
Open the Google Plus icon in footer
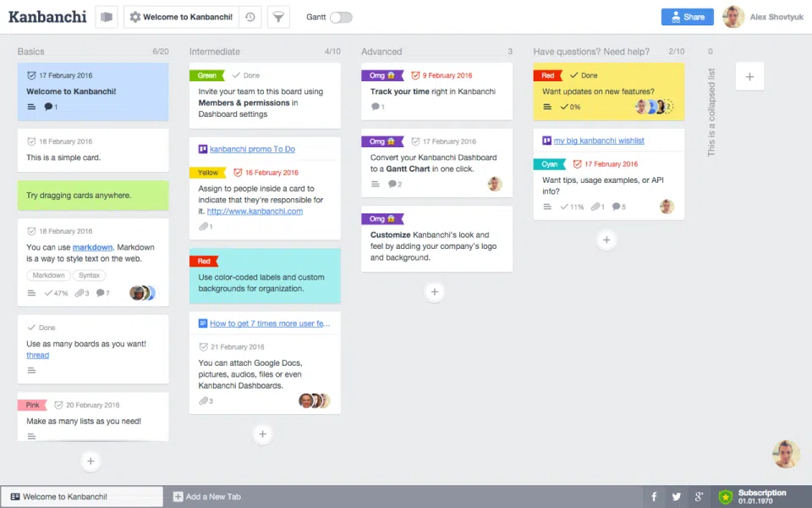pyautogui.click(x=700, y=497)
